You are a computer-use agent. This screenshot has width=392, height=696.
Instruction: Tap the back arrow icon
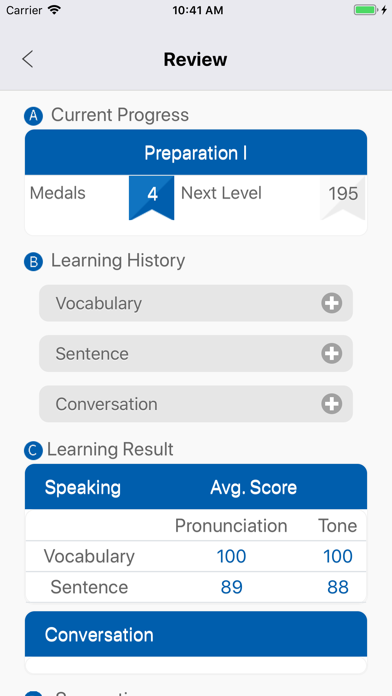28,59
